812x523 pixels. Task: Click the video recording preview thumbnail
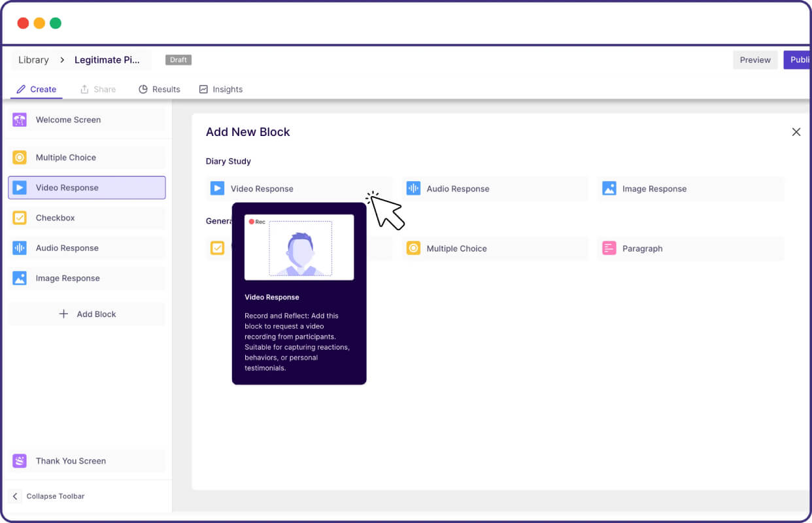pos(299,247)
